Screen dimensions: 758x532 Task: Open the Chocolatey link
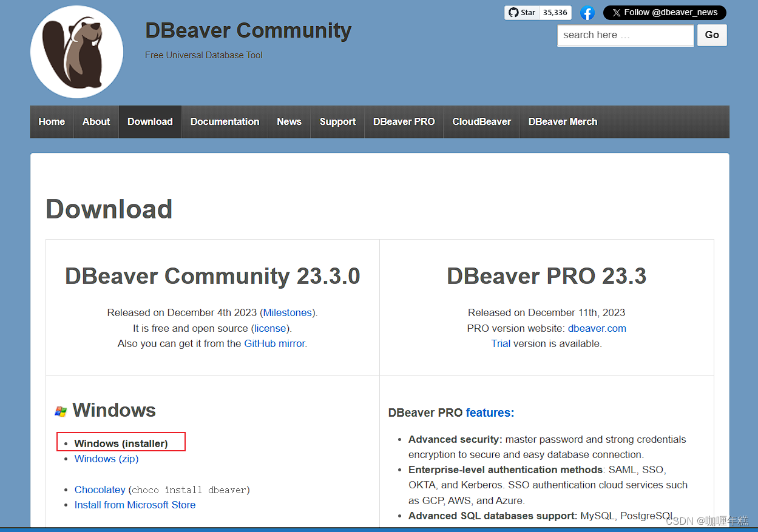[100, 490]
